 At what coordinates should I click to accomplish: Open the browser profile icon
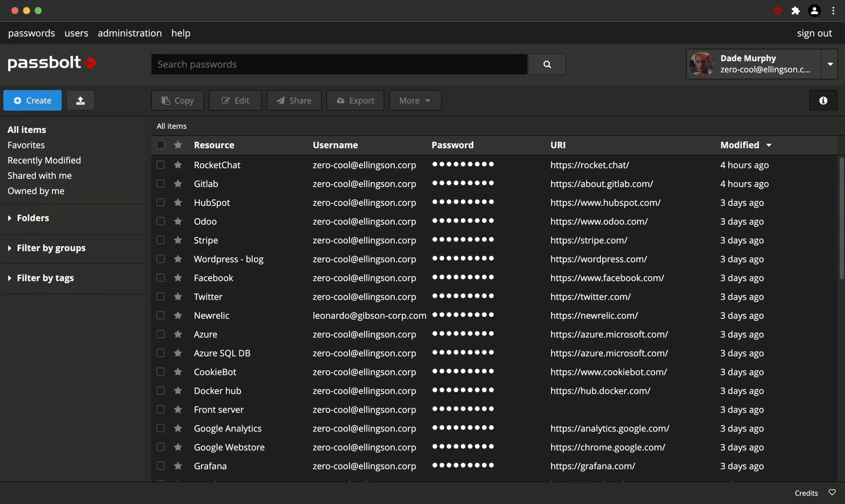[814, 11]
